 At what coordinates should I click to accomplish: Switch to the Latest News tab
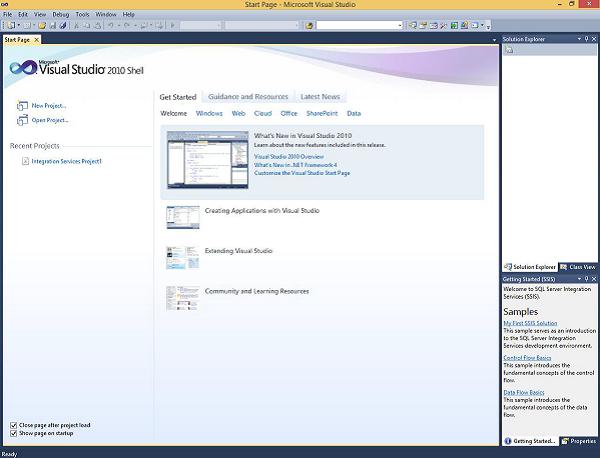point(319,97)
